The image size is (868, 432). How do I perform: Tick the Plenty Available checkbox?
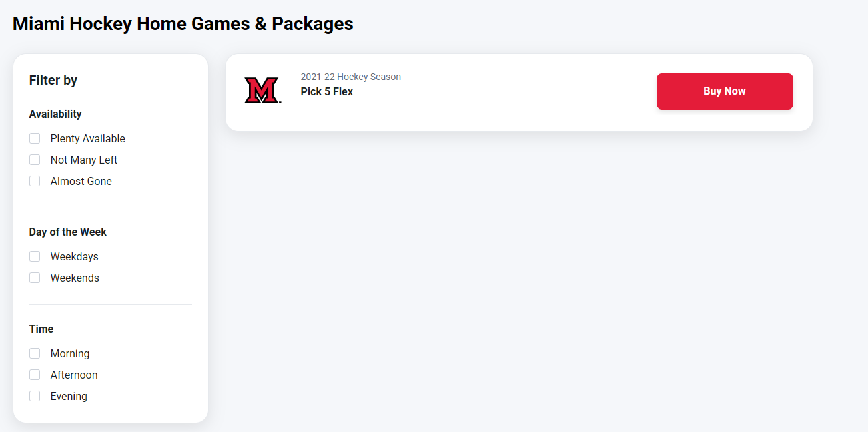35,138
